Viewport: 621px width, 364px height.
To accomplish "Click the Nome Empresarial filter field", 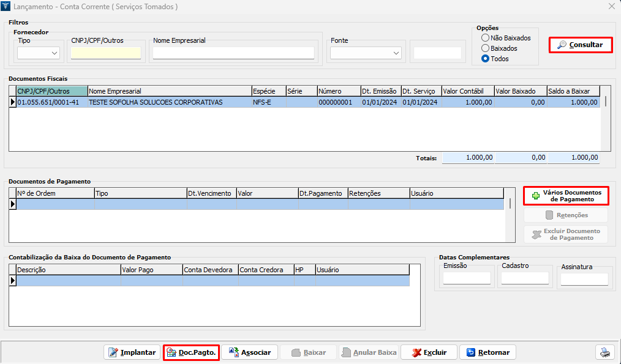I will 233,53.
